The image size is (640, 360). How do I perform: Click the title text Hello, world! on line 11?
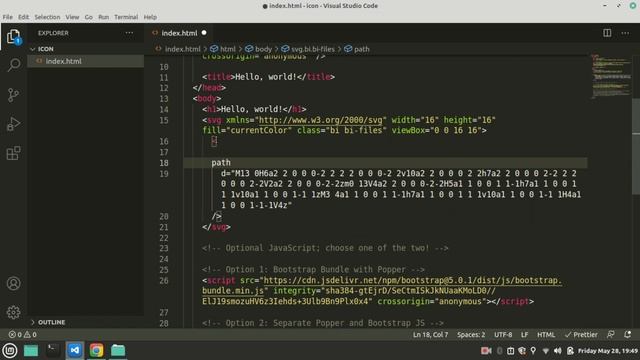click(x=266, y=77)
